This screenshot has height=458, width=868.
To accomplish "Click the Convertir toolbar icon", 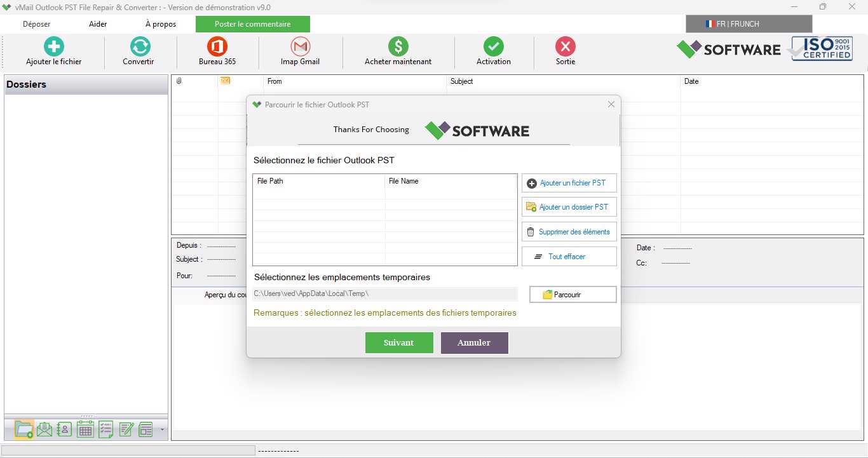I will [140, 46].
